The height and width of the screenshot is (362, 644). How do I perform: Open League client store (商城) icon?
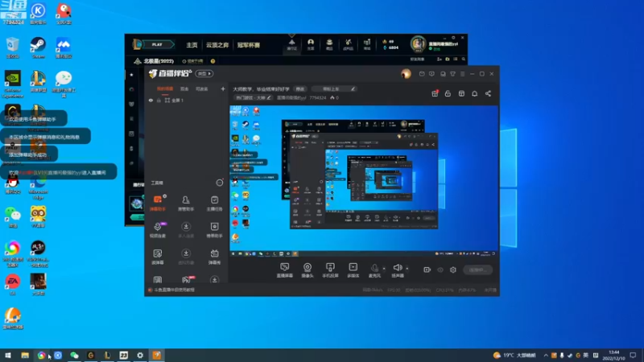367,44
